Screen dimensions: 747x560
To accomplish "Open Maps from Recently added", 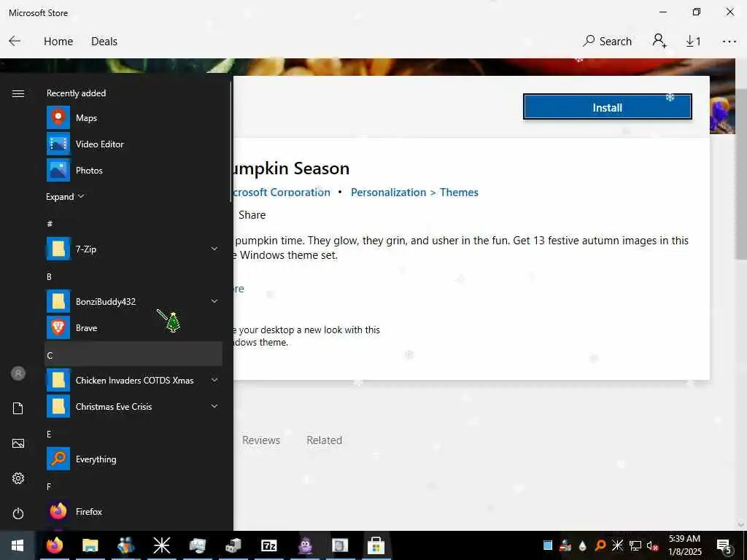I will click(x=133, y=117).
